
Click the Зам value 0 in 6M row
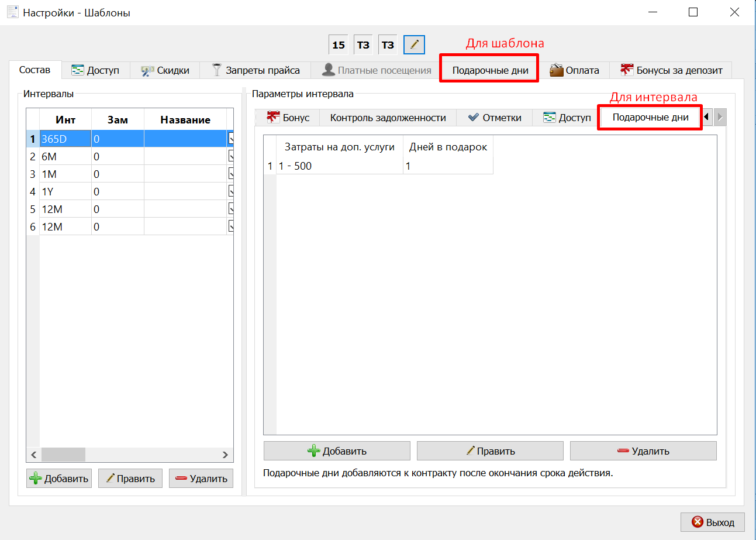point(118,156)
